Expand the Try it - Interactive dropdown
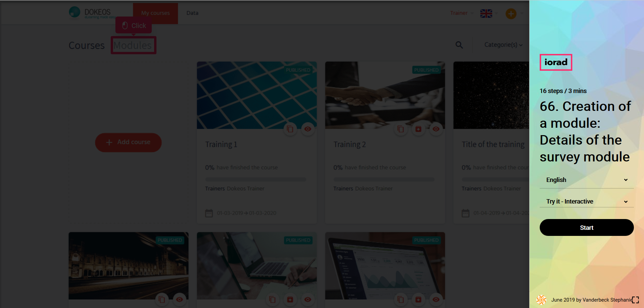Image resolution: width=644 pixels, height=308 pixels. 586,202
